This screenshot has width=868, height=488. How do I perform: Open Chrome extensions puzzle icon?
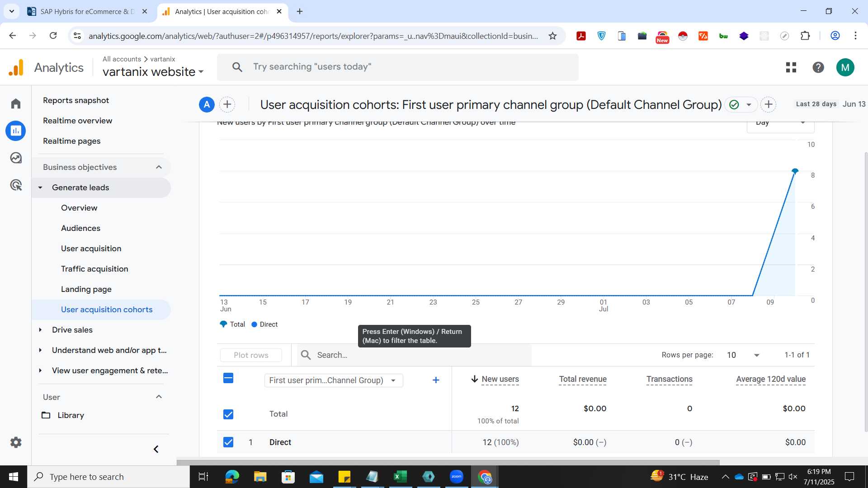805,36
